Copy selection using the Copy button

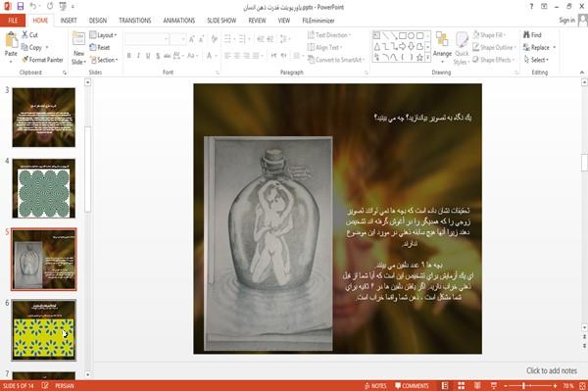pos(32,47)
